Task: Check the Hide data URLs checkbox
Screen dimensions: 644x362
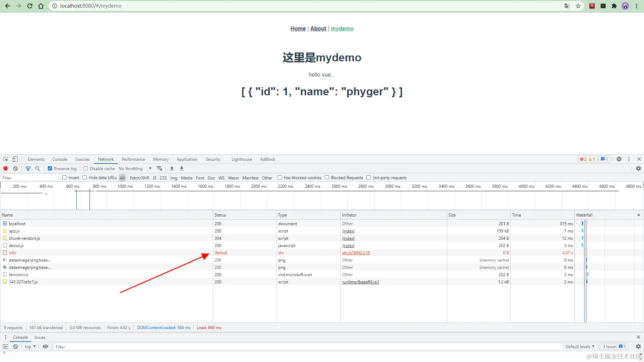Action: [85, 178]
